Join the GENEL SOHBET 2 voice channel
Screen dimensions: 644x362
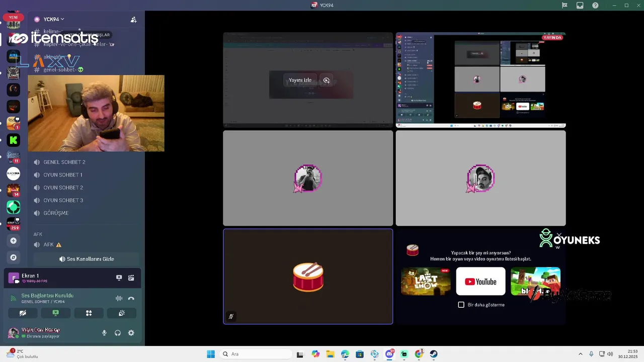click(x=85, y=162)
